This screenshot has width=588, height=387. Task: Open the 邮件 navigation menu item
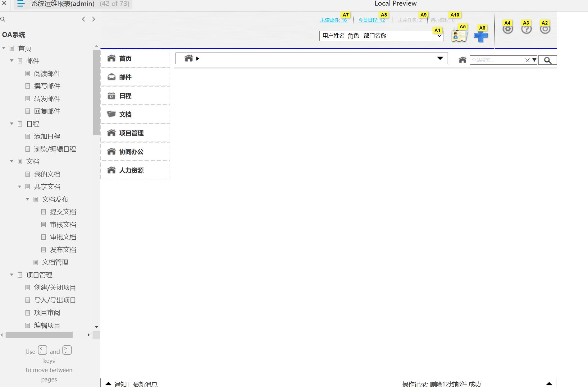[135, 77]
